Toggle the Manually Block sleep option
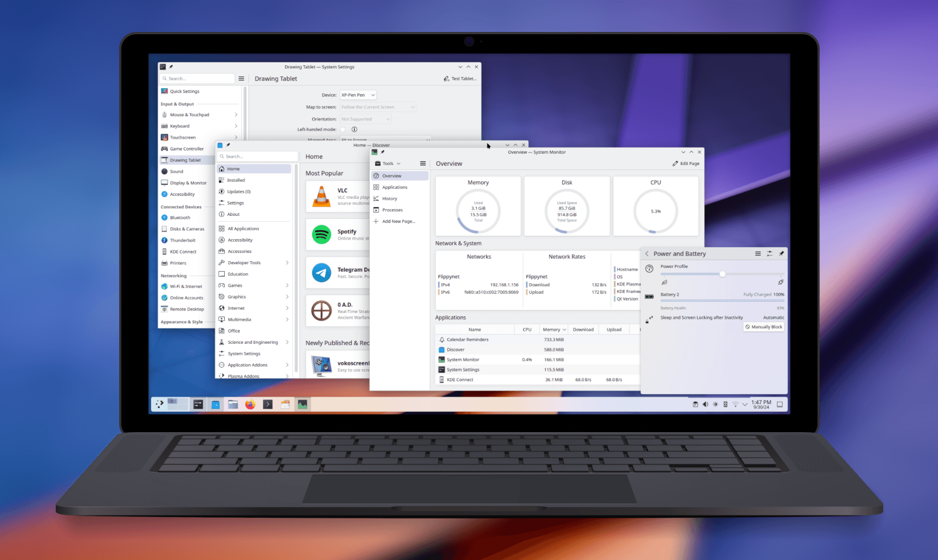Image resolution: width=938 pixels, height=560 pixels. [762, 327]
